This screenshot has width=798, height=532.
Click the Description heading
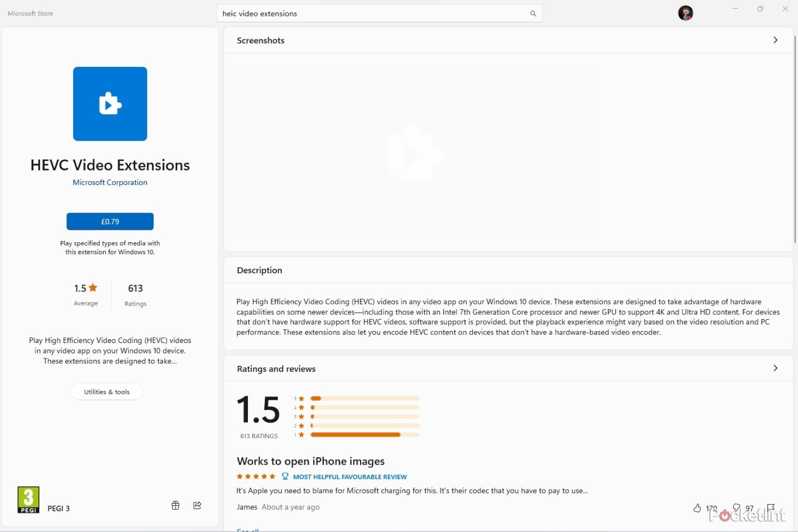pos(259,270)
